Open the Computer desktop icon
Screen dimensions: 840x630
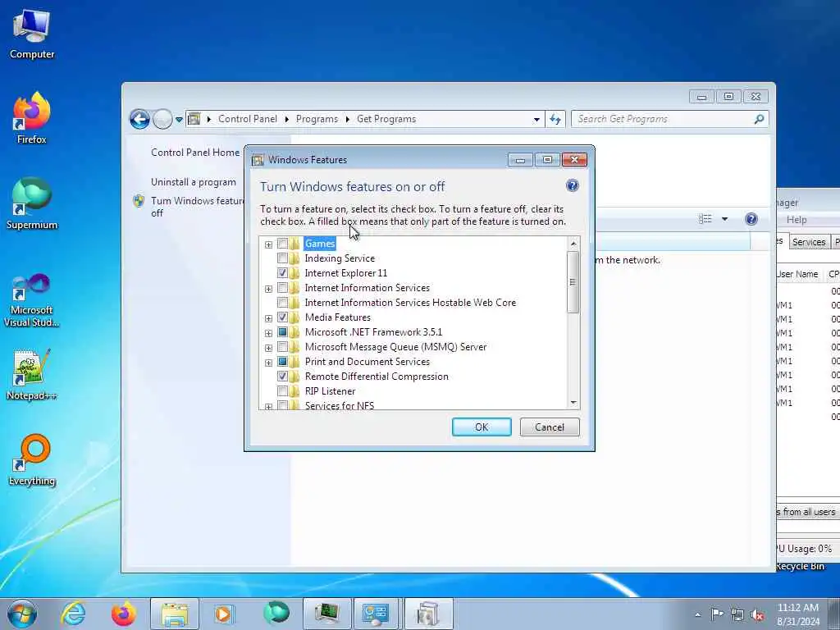[x=32, y=34]
